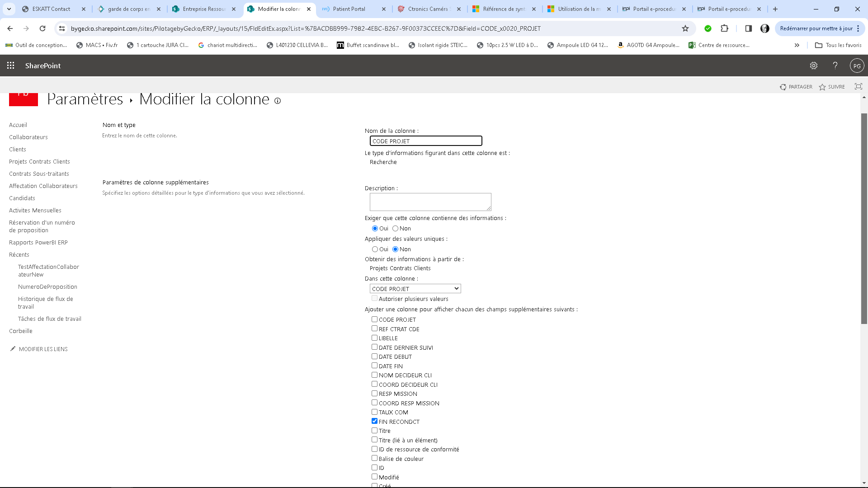Open the CODE PROJET column dropdown
This screenshot has width=868, height=488.
click(415, 289)
